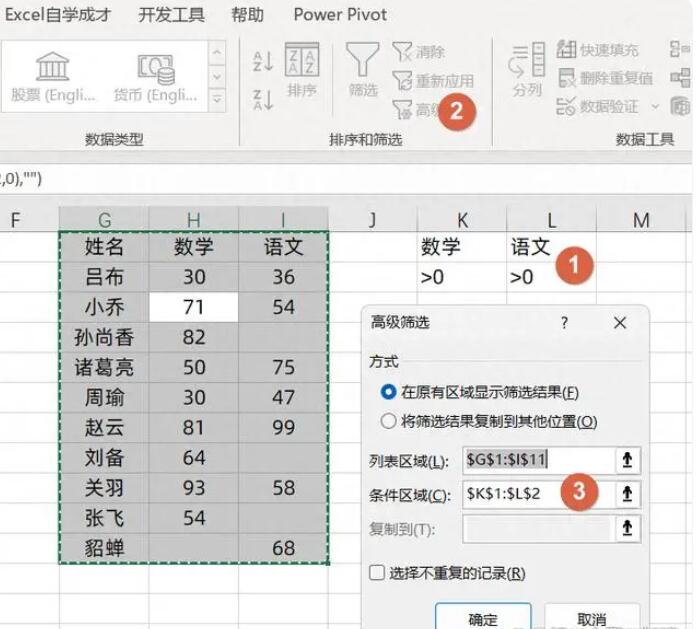The height and width of the screenshot is (629, 696).
Task: Expand the data types gallery dropdown
Action: pos(217,100)
